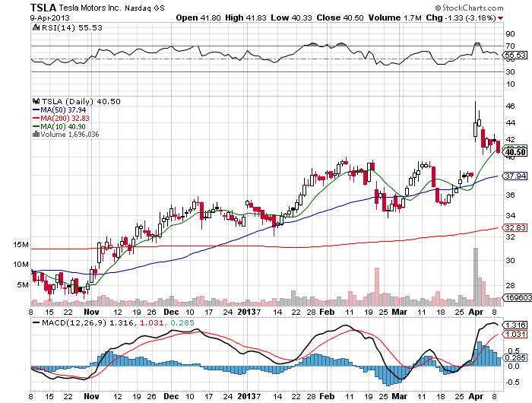
Task: Click the blue 0.285 histogram value in MACD legend
Action: pos(182,322)
